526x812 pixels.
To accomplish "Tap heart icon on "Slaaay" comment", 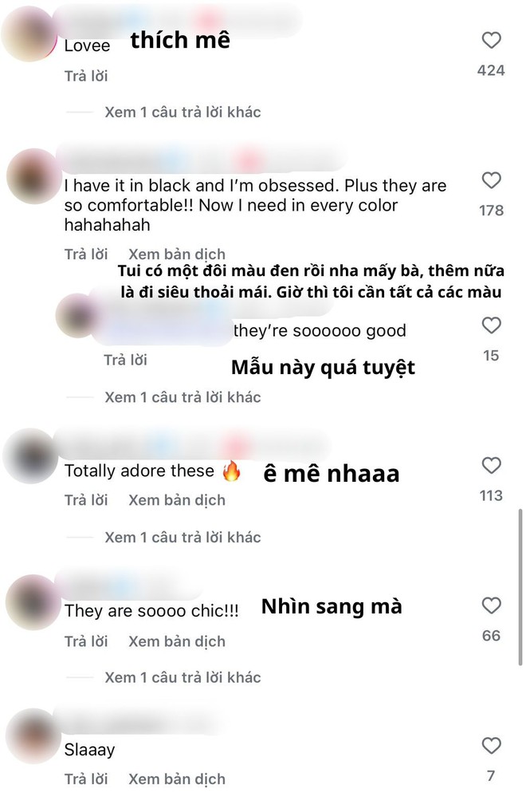I will tap(491, 746).
